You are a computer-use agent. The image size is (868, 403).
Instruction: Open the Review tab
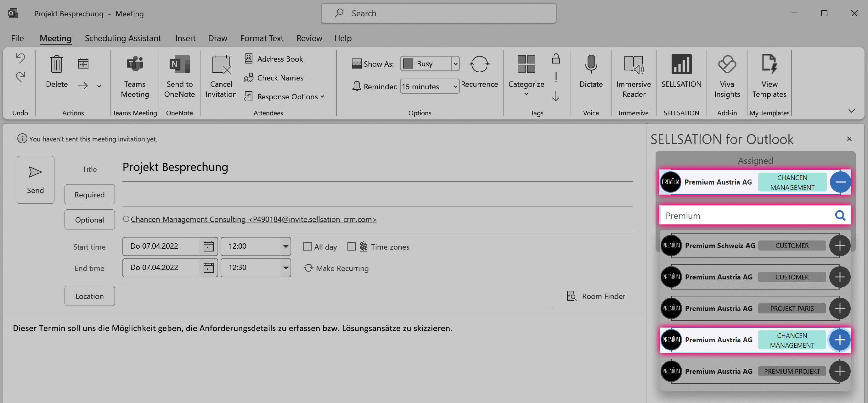[309, 38]
